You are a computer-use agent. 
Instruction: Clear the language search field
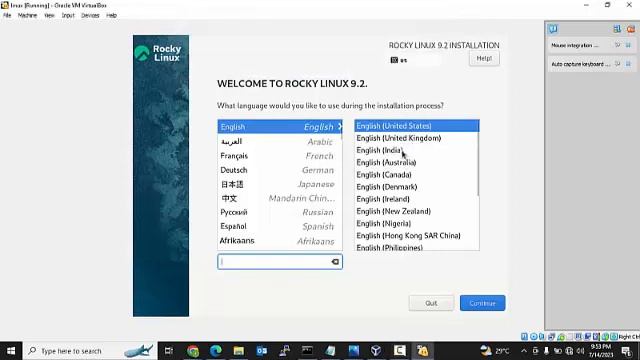(x=335, y=262)
